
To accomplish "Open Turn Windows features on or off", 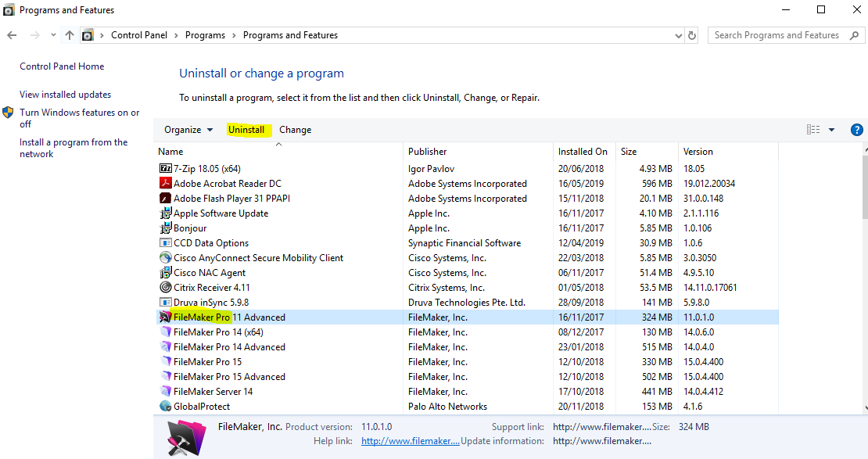I will click(79, 118).
